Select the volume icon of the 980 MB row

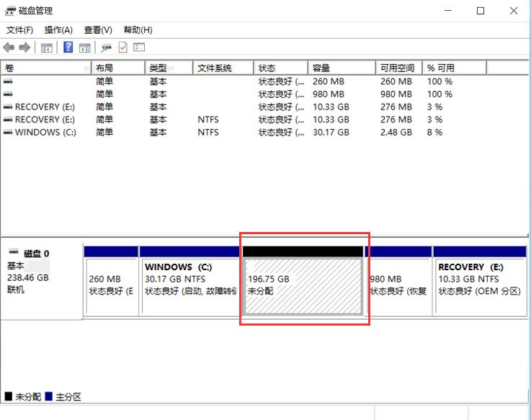click(8, 94)
